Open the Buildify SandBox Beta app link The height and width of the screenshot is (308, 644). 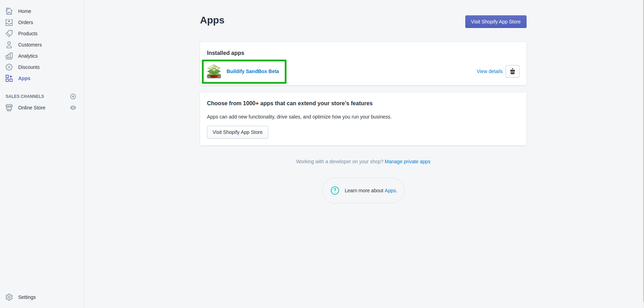pos(253,71)
